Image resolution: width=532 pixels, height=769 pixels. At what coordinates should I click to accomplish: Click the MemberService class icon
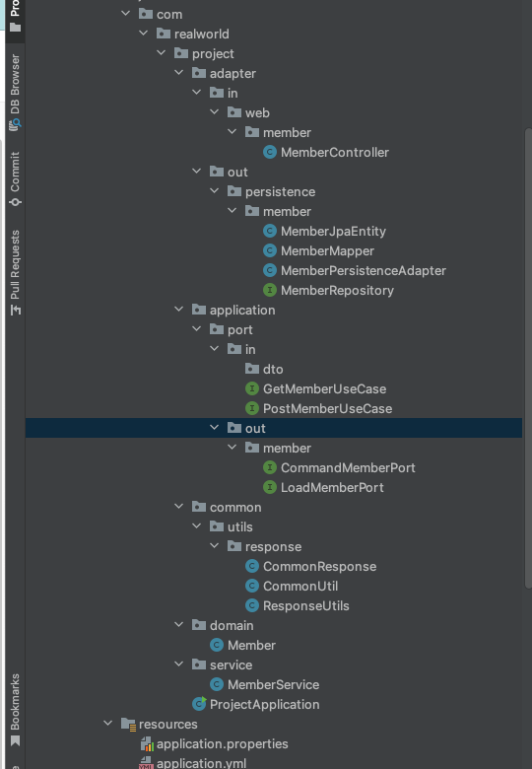[x=217, y=684]
